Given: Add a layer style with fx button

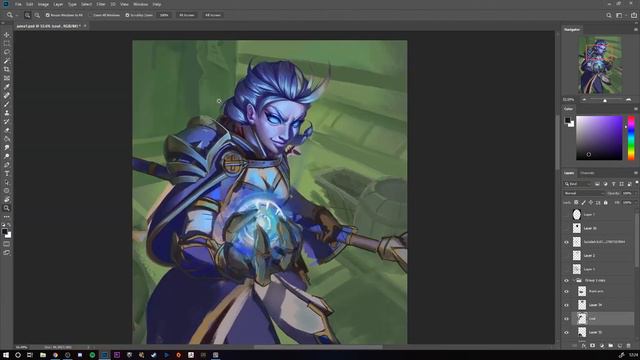Looking at the screenshot, I should pyautogui.click(x=584, y=346).
